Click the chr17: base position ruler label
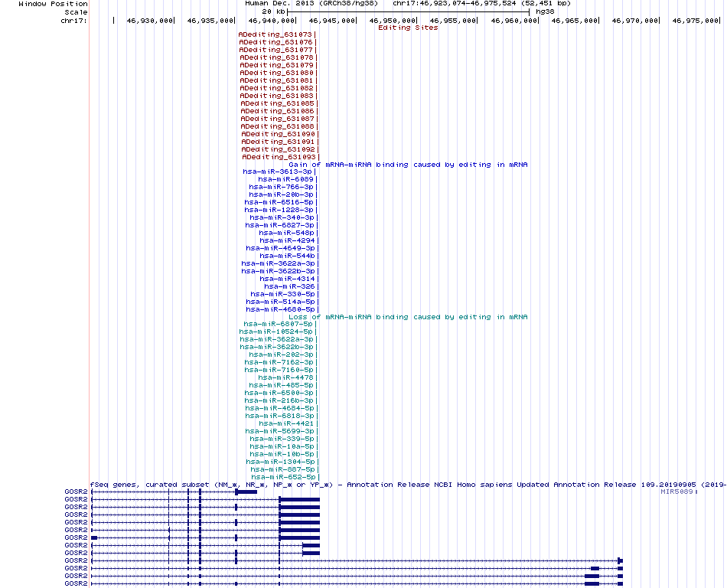727x588 pixels. tap(73, 21)
